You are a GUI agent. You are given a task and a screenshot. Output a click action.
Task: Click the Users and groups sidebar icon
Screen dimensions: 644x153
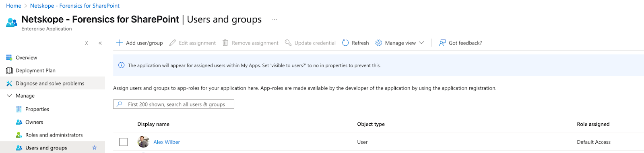(19, 148)
